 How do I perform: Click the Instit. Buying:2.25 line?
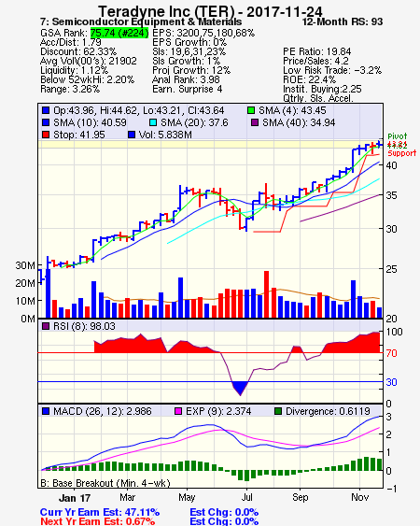click(322, 90)
